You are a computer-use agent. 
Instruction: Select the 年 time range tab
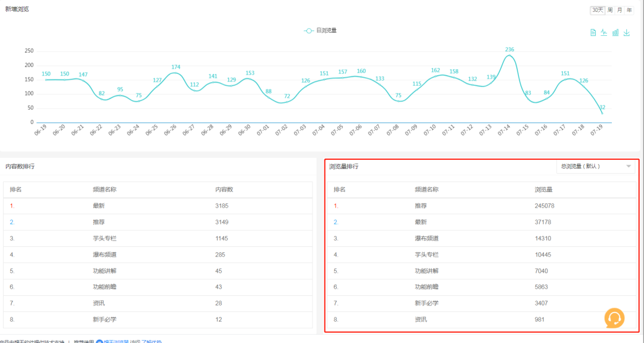629,10
